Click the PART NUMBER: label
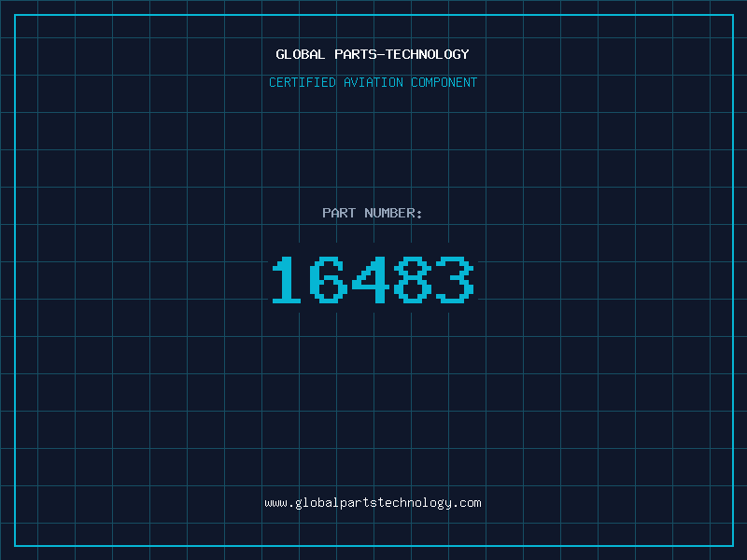This screenshot has height=560, width=747. click(x=372, y=213)
